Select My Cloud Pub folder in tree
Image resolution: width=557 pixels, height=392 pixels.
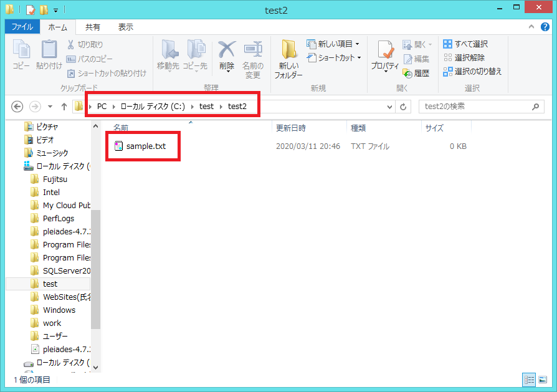tap(60, 206)
